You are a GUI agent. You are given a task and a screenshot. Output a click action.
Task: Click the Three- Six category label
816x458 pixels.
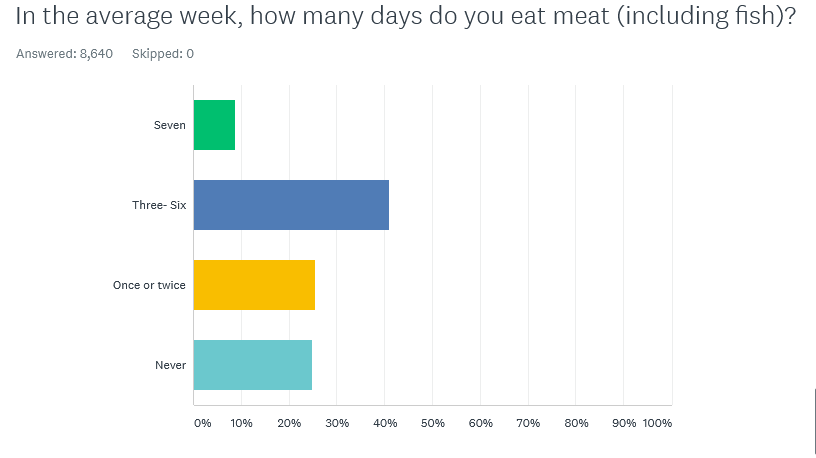(x=159, y=205)
